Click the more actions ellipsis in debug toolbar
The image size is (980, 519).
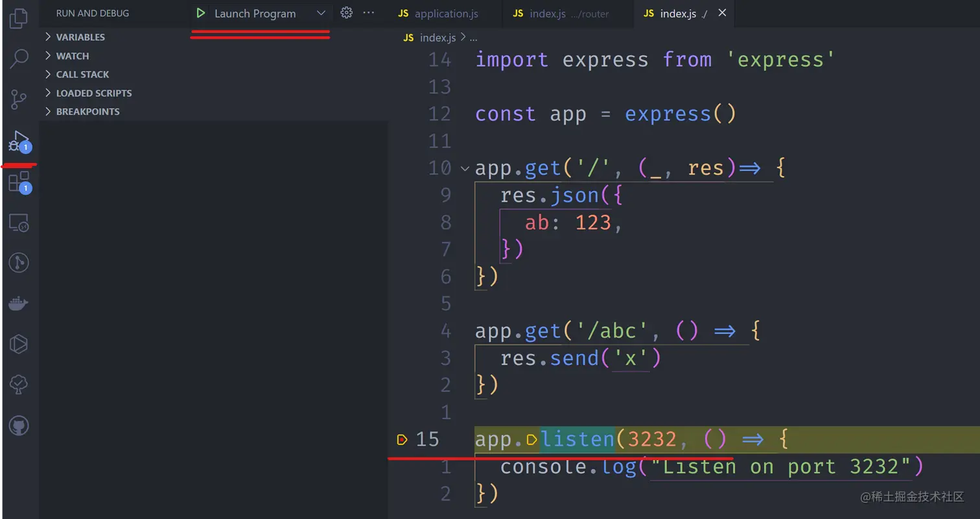point(368,12)
